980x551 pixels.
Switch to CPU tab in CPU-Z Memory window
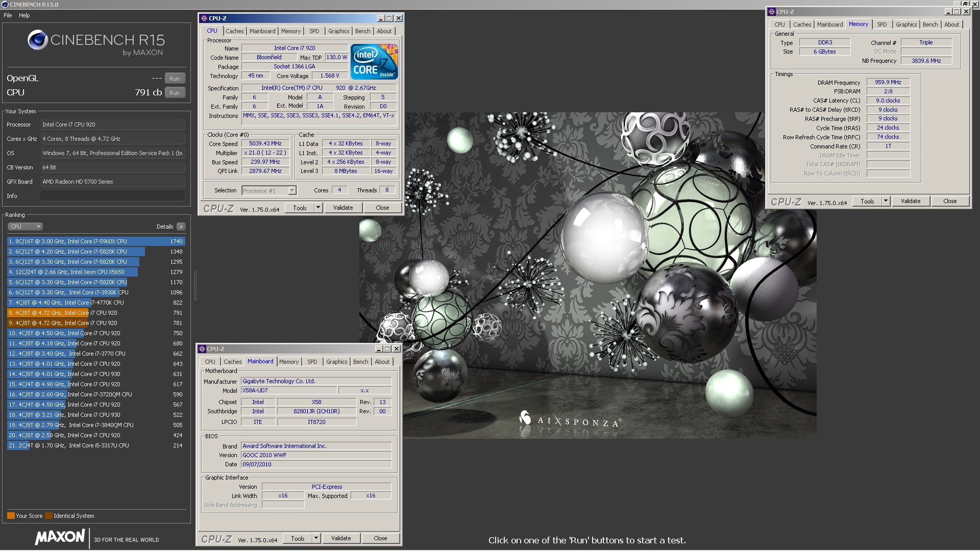point(779,24)
